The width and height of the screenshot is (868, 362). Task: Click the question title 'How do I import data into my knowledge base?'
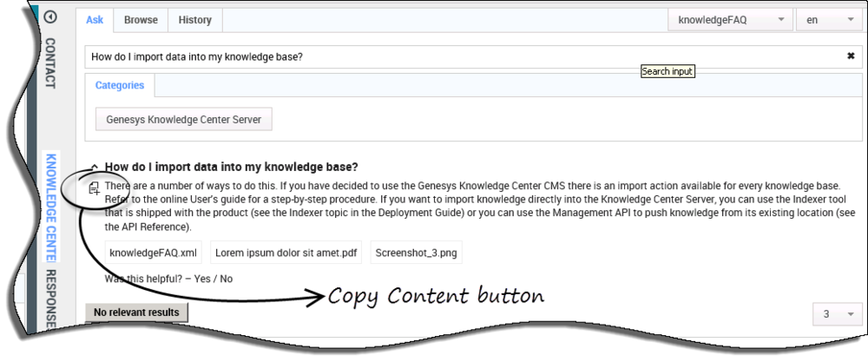(x=232, y=167)
